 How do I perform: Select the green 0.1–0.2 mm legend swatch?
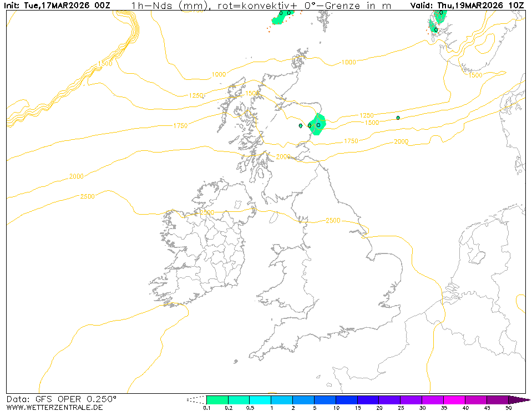point(217,399)
